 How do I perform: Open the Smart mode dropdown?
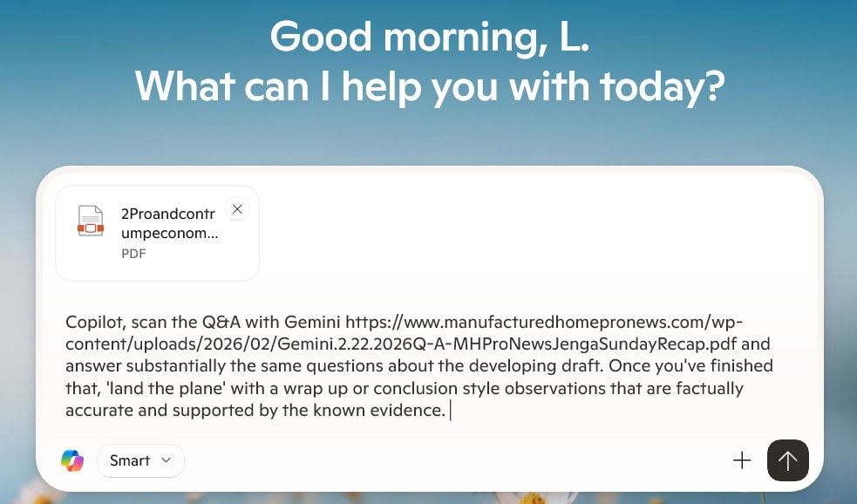point(140,460)
